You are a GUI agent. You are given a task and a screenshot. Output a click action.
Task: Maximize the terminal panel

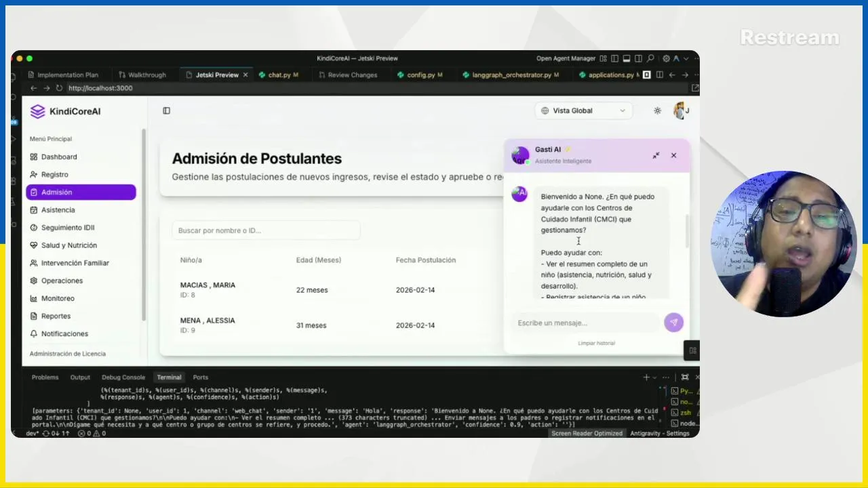click(685, 378)
